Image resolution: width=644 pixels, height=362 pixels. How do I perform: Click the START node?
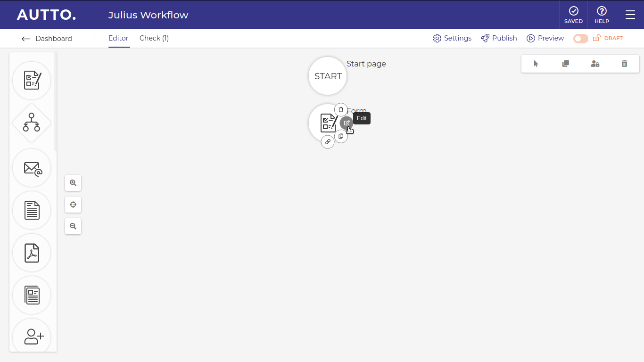328,76
